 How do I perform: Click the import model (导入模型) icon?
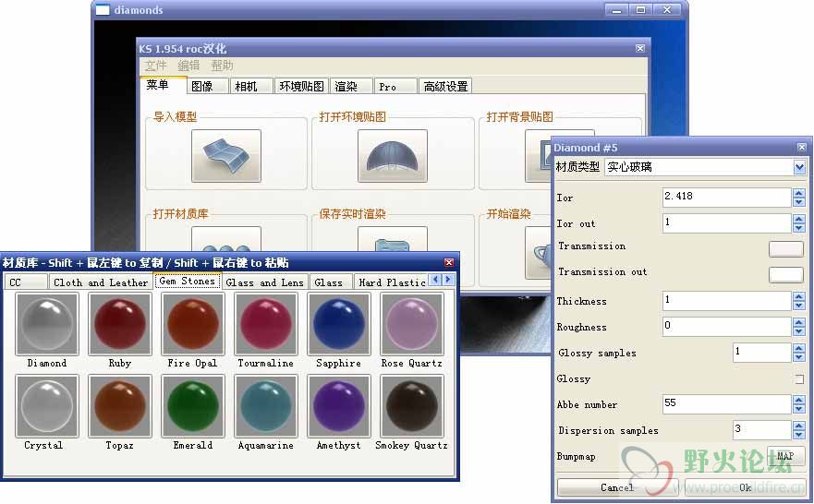tap(226, 155)
